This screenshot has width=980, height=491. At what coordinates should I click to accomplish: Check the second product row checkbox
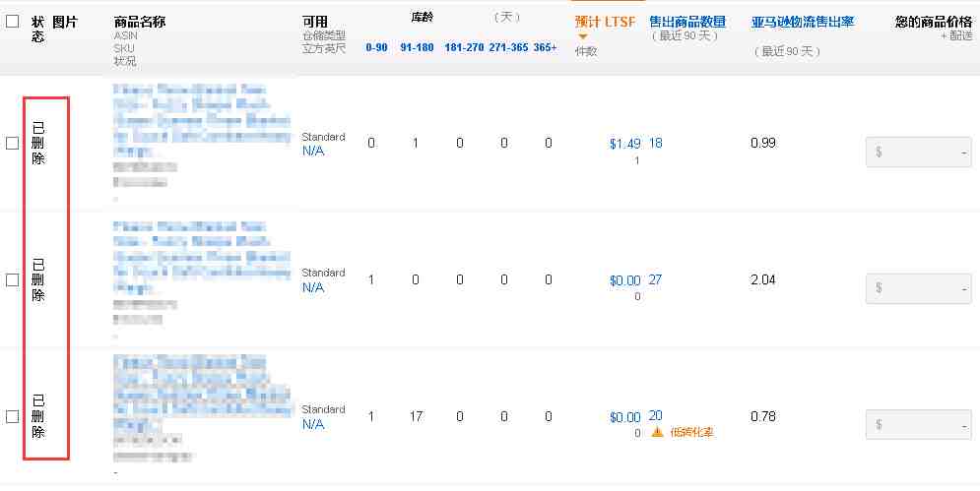[x=12, y=279]
